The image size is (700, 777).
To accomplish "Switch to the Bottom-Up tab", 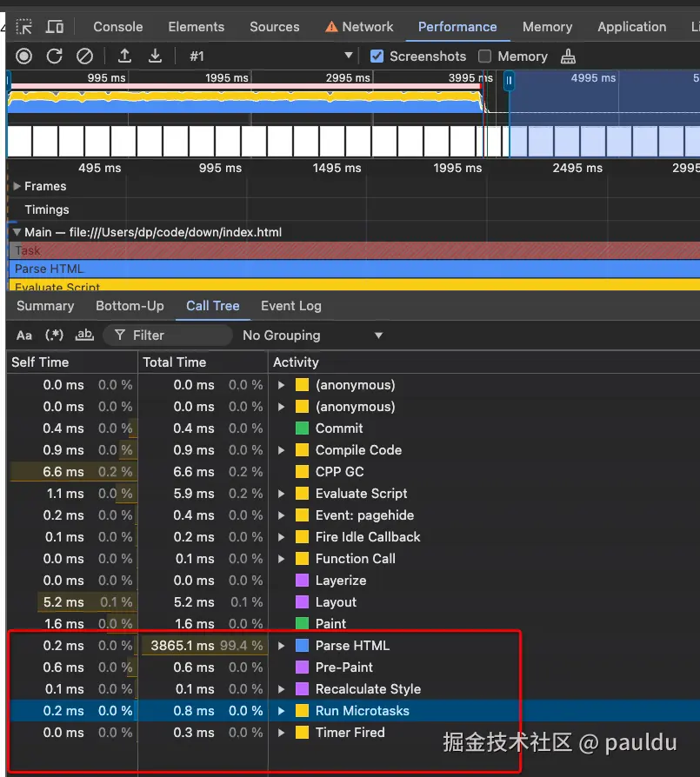I will pos(130,306).
